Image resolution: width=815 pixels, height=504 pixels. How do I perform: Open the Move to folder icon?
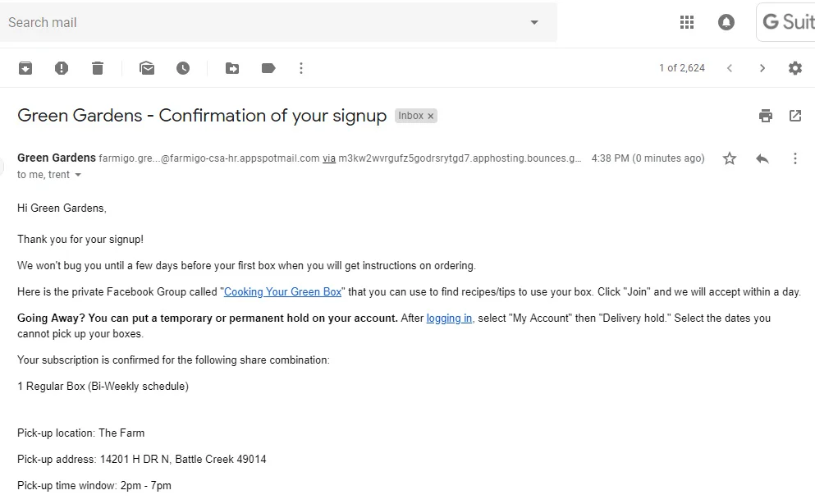click(232, 68)
